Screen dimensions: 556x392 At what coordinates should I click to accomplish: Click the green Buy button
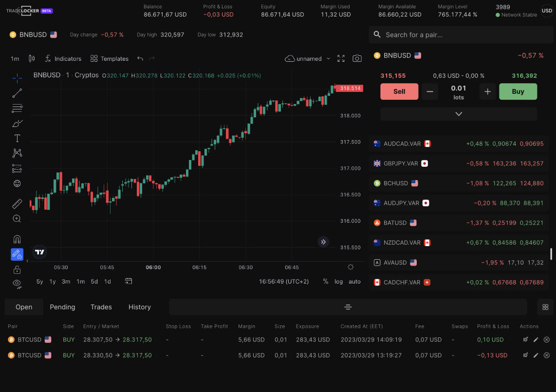pyautogui.click(x=518, y=91)
